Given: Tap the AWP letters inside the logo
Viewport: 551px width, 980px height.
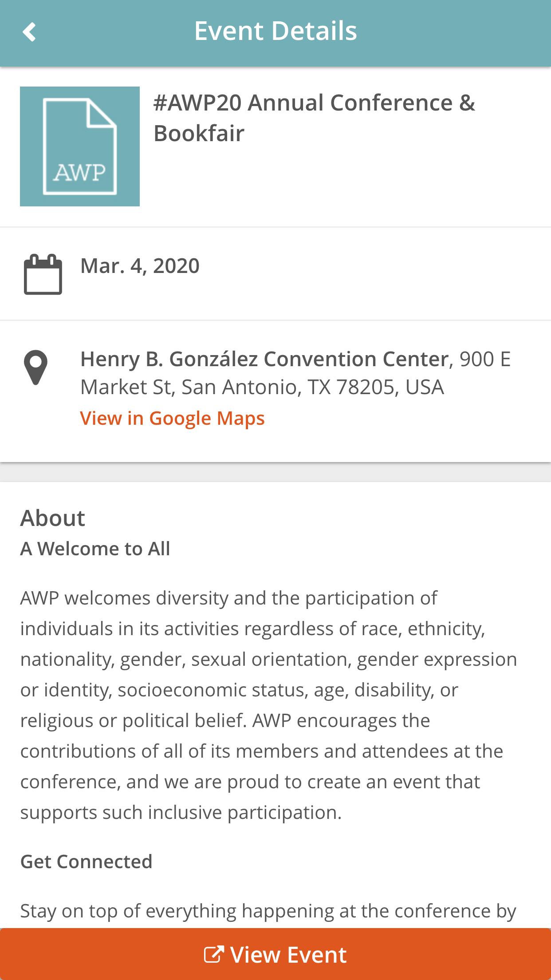Looking at the screenshot, I should point(79,172).
